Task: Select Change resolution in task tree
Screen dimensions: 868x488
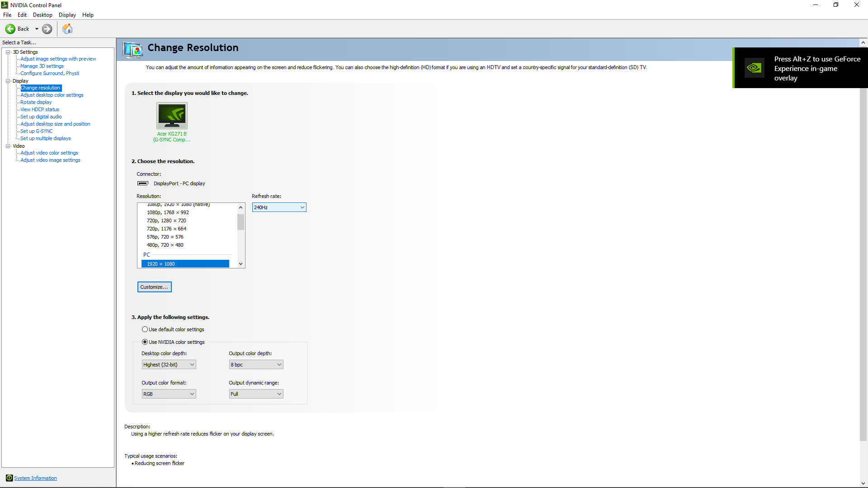Action: [x=41, y=88]
